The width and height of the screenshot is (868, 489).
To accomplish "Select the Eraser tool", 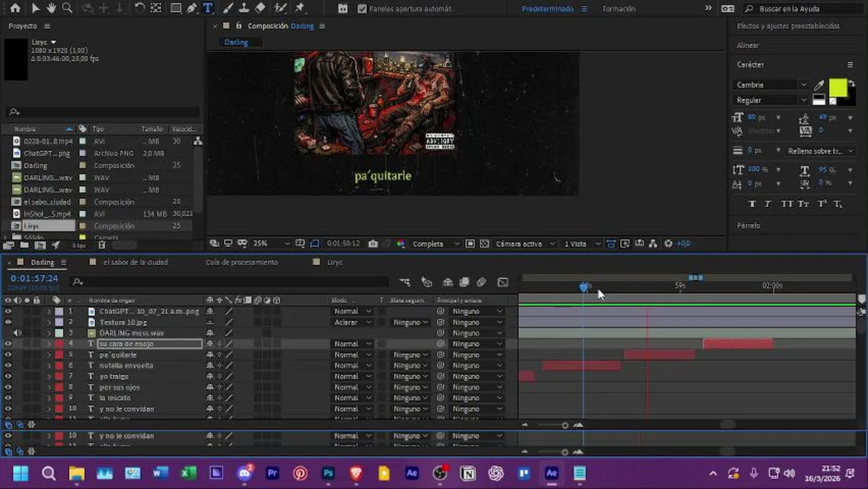I will click(x=260, y=8).
